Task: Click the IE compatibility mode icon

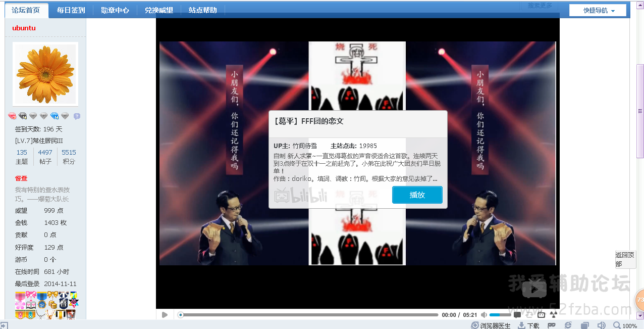Action: (568, 325)
